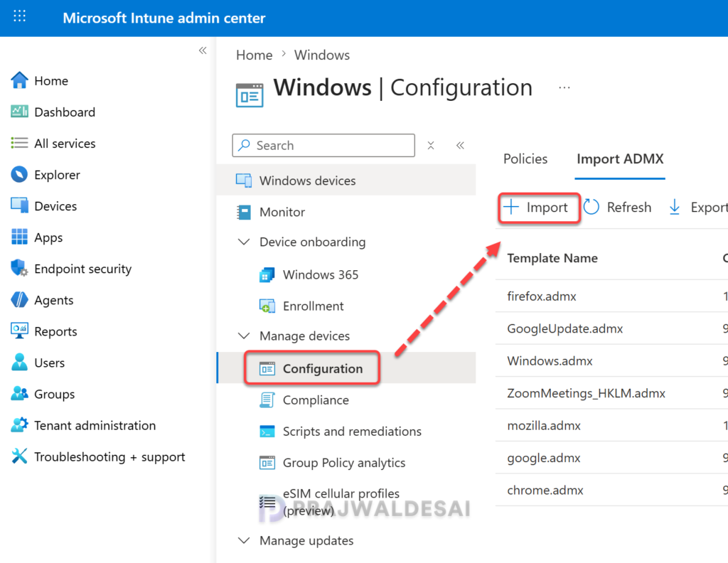
Task: Open the Apps grid icon
Action: click(x=19, y=237)
